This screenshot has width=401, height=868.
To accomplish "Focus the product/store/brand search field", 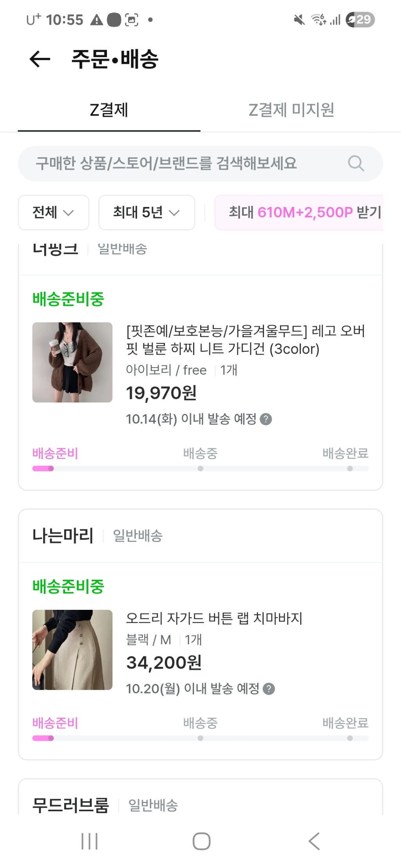I will coord(172,164).
